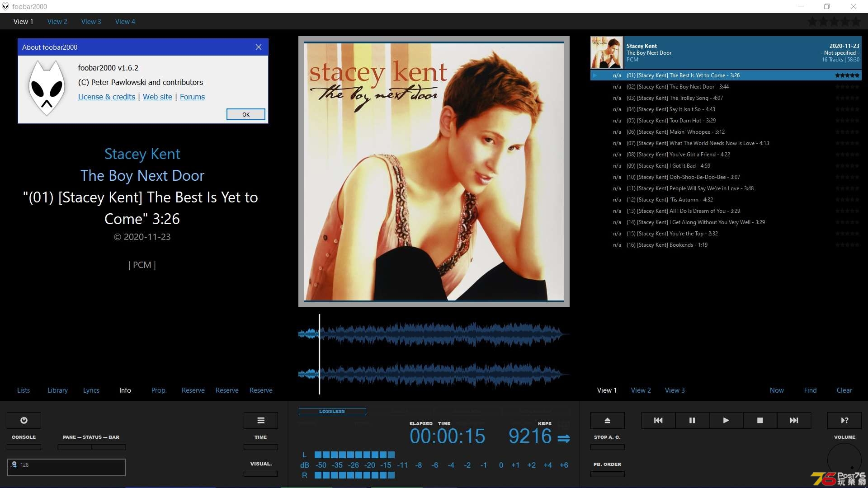The image size is (868, 488).
Task: Click the playing indicator arrow on track 01
Action: point(595,75)
